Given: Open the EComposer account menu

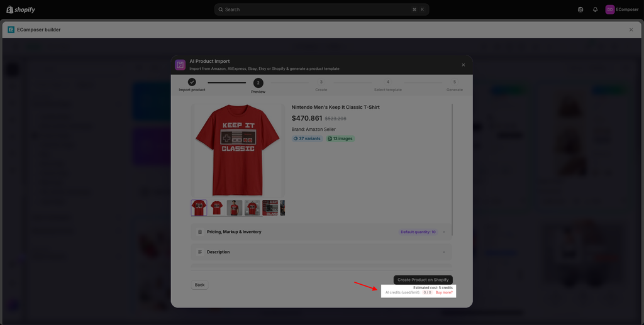Looking at the screenshot, I should click(x=622, y=9).
